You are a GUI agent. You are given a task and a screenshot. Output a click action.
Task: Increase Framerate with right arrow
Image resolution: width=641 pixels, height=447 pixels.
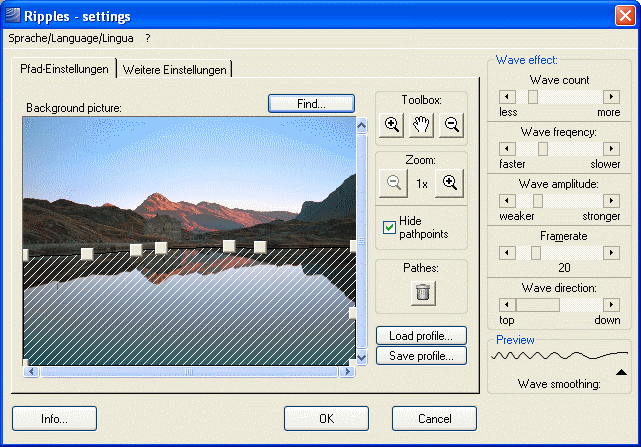[x=612, y=253]
